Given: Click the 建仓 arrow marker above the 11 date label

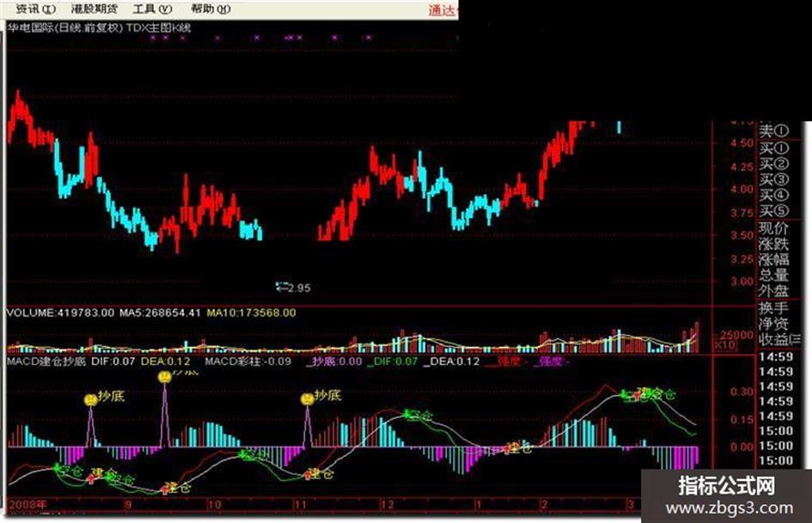Looking at the screenshot, I should [308, 474].
